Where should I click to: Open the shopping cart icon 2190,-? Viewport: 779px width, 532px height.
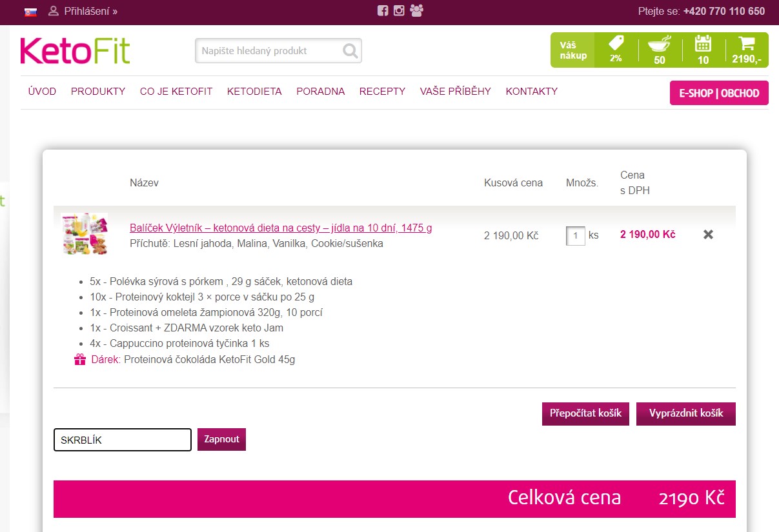click(747, 50)
